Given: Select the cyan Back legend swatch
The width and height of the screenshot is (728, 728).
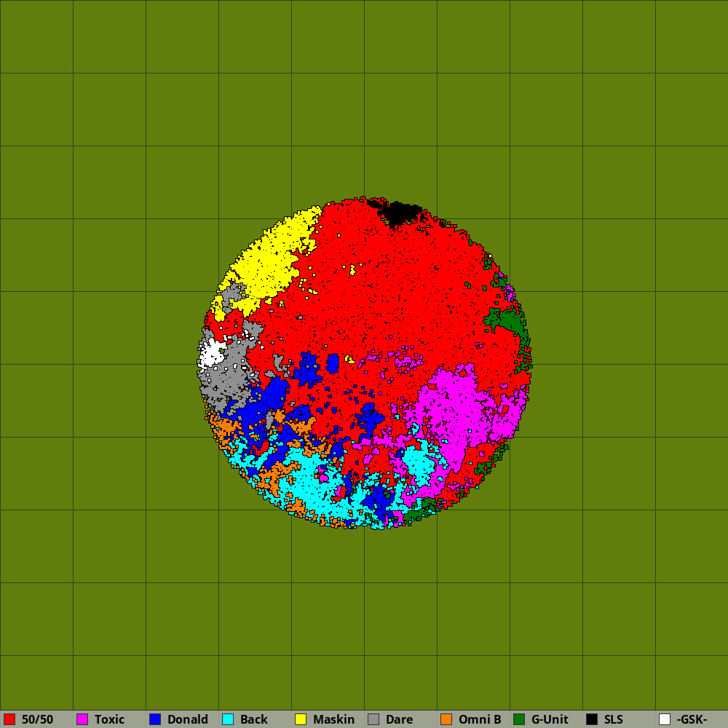Looking at the screenshot, I should tap(228, 719).
